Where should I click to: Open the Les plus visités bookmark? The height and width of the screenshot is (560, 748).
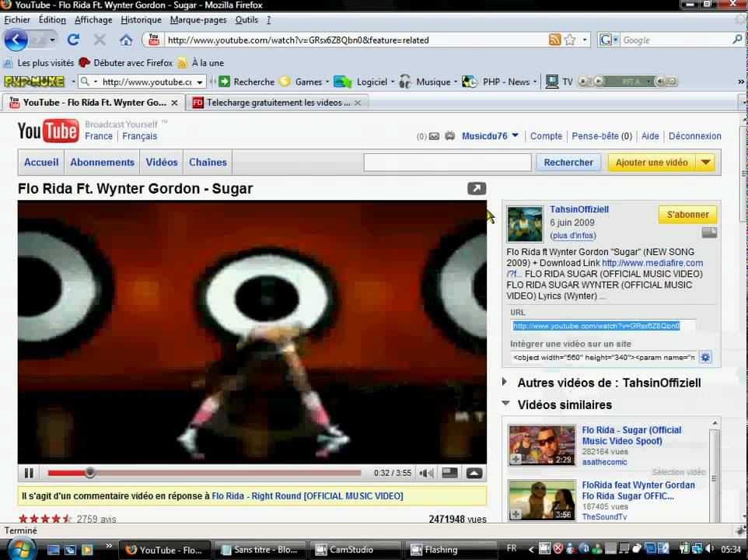pos(39,63)
